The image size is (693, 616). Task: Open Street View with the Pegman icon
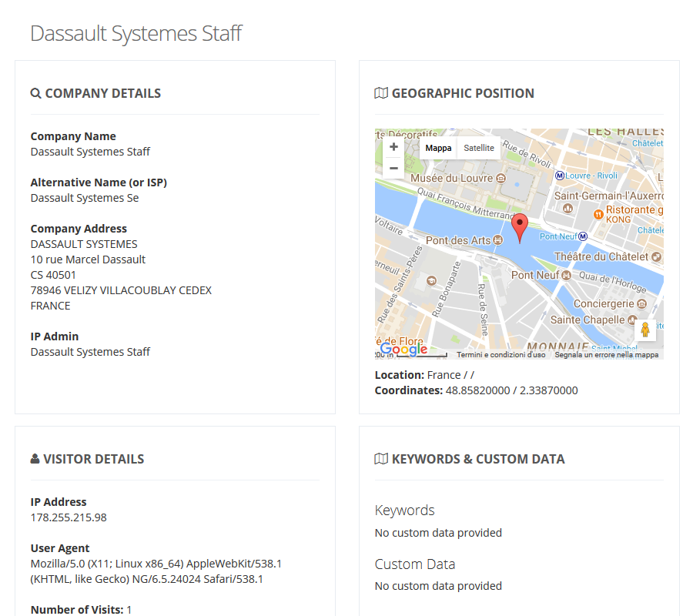[644, 330]
